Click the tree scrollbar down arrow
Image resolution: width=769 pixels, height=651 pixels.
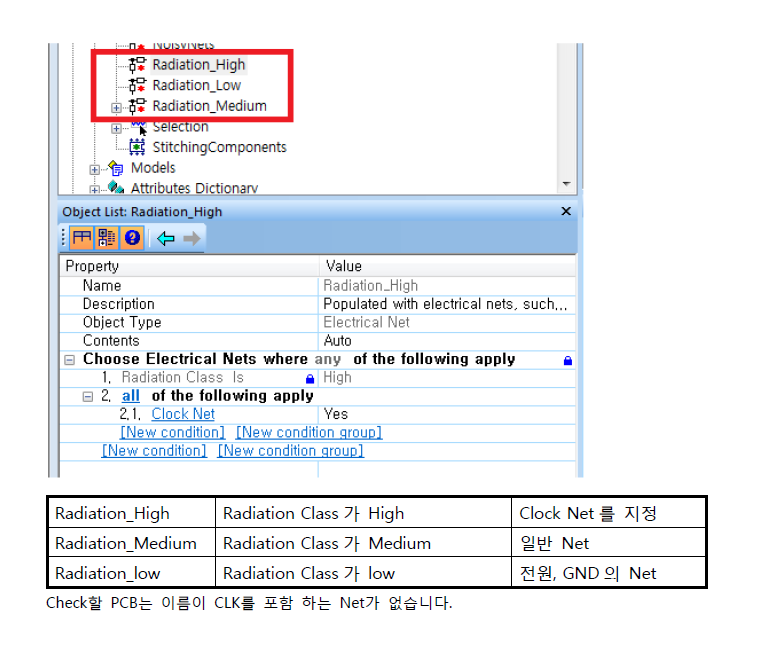tap(566, 184)
